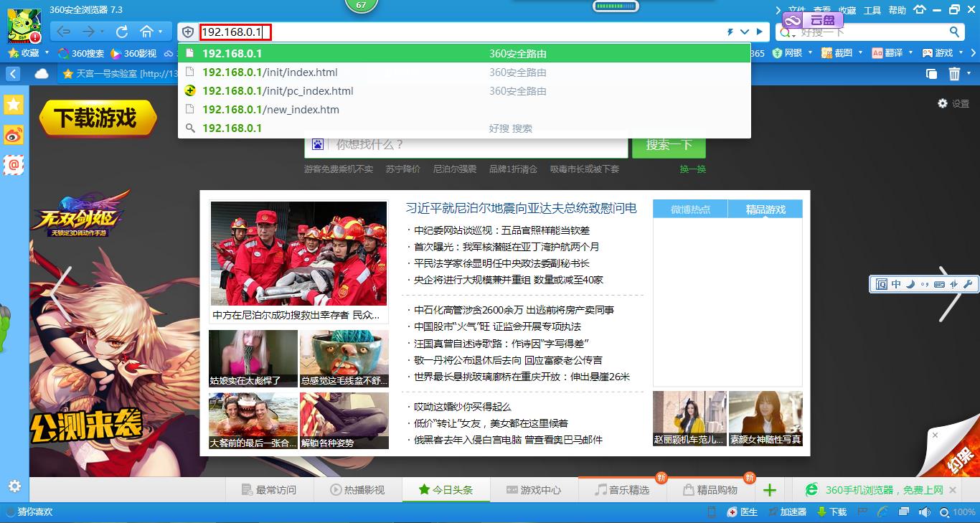Click the go arrow in address bar
The height and width of the screenshot is (523, 980).
(760, 32)
